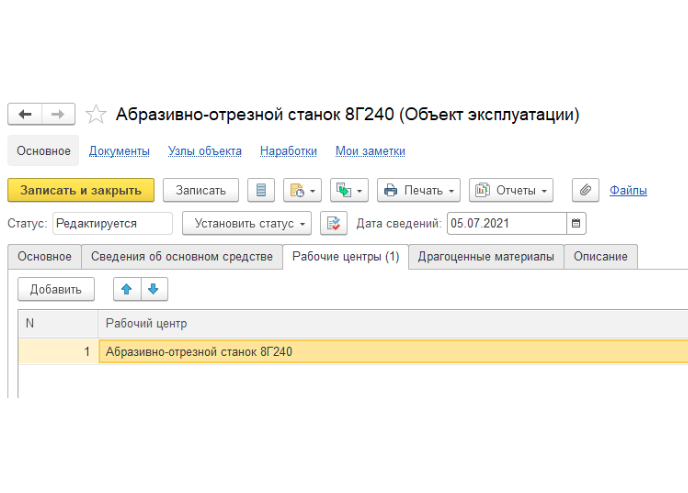This screenshot has height=493, width=688.
Task: Move row down with blue down arrow
Action: click(x=154, y=289)
